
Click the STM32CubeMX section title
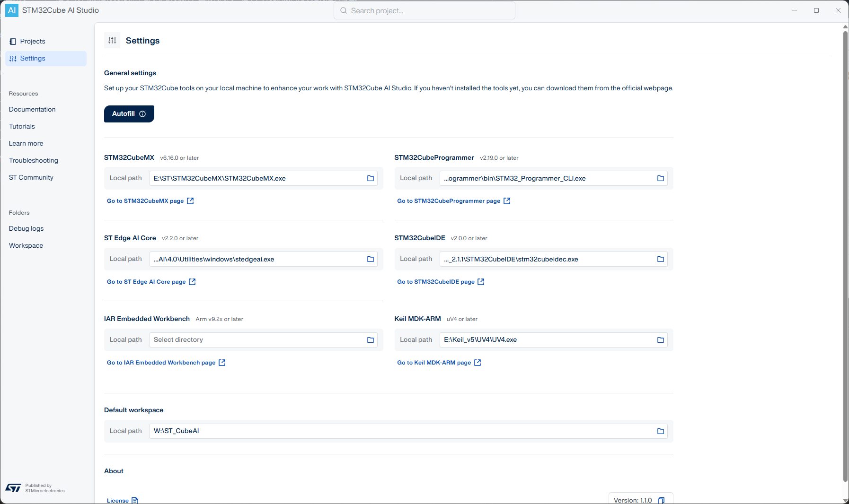129,158
